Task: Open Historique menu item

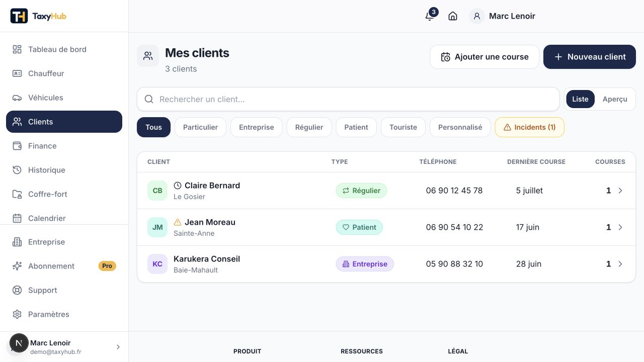Action: [64, 170]
